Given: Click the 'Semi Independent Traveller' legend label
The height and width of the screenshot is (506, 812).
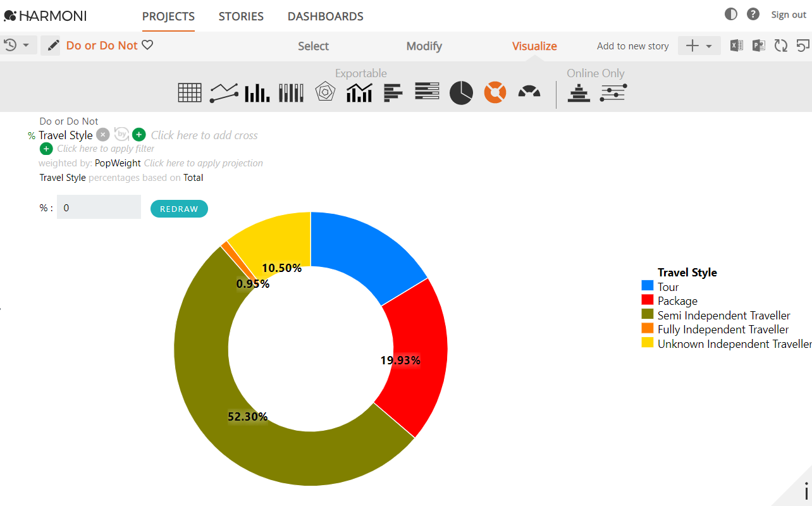Looking at the screenshot, I should click(724, 315).
